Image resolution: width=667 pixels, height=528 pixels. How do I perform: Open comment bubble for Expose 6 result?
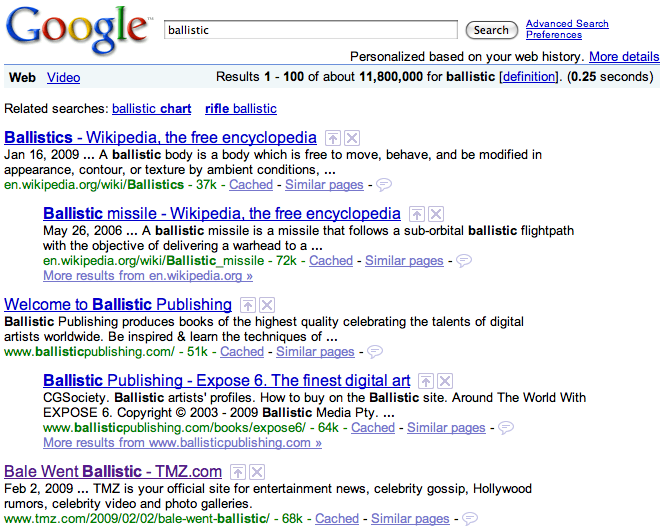pos(506,427)
